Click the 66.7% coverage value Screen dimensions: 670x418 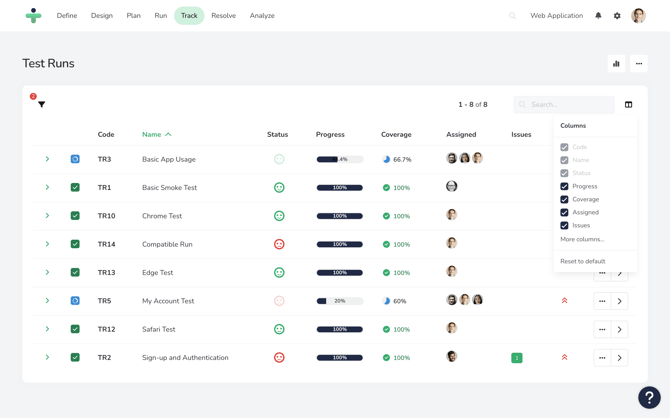(402, 159)
